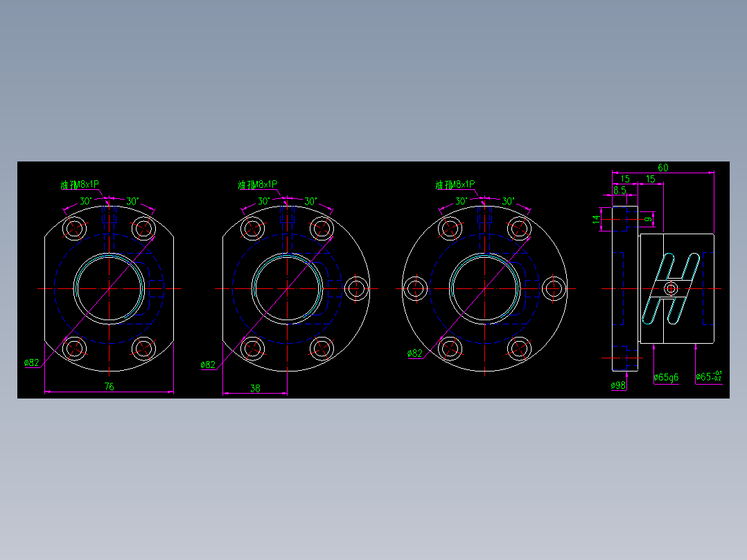Select 油孔M8x1P label on the 38-dimension view
747x560 pixels.
tap(258, 185)
